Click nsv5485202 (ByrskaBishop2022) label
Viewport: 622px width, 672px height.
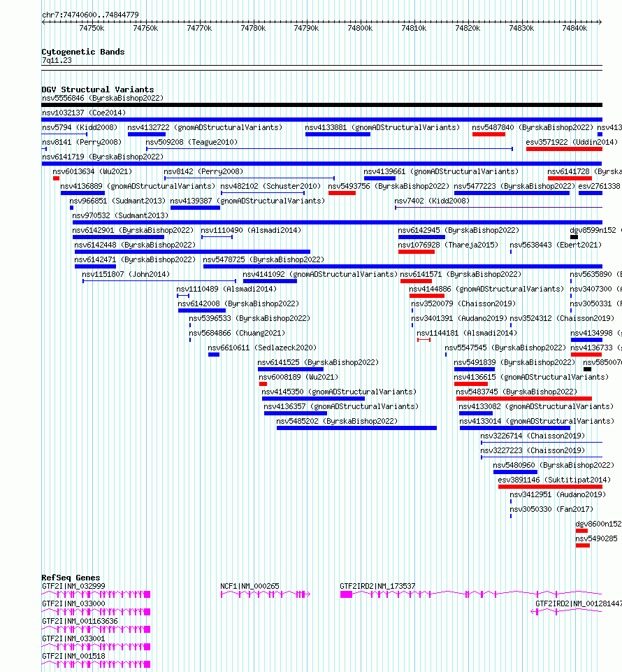tap(337, 421)
